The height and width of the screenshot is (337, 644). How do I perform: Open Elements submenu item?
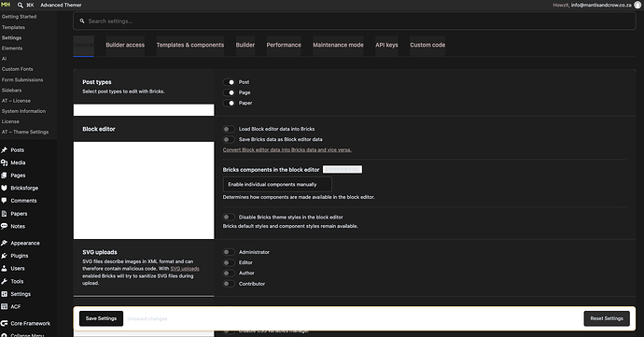(12, 49)
